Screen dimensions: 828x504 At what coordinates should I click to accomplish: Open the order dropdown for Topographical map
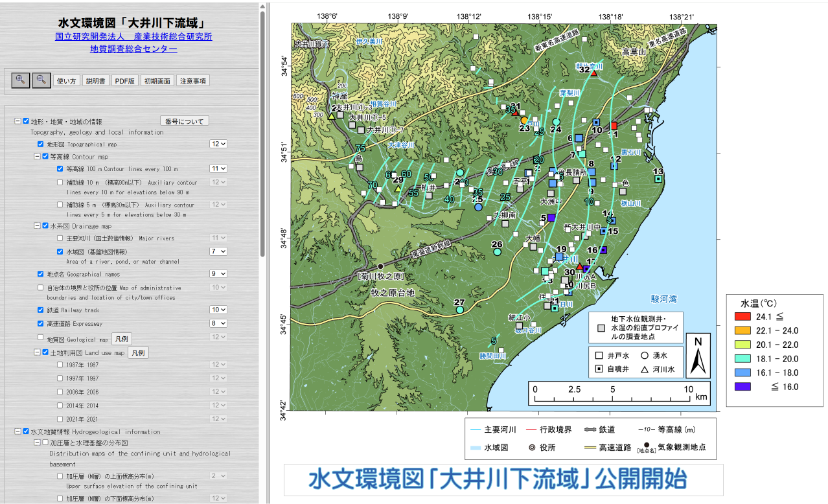coord(218,144)
